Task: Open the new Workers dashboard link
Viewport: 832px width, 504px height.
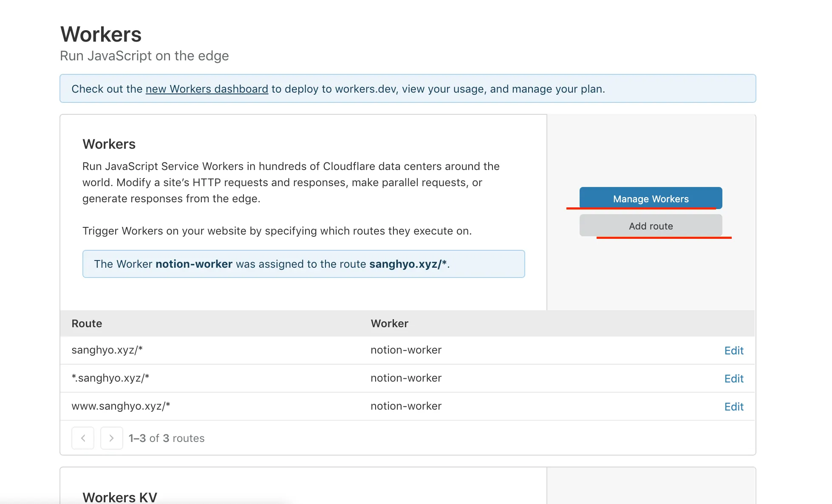Action: (x=207, y=89)
